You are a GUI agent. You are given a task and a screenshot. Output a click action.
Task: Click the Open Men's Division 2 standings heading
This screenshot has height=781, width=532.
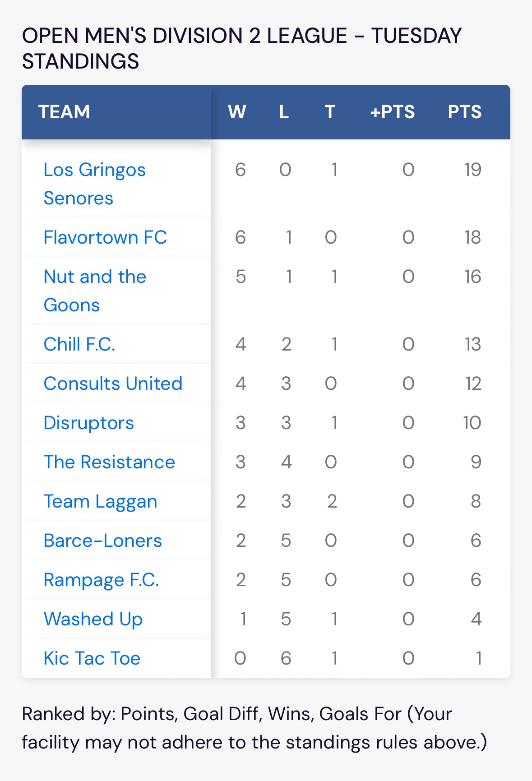point(242,48)
